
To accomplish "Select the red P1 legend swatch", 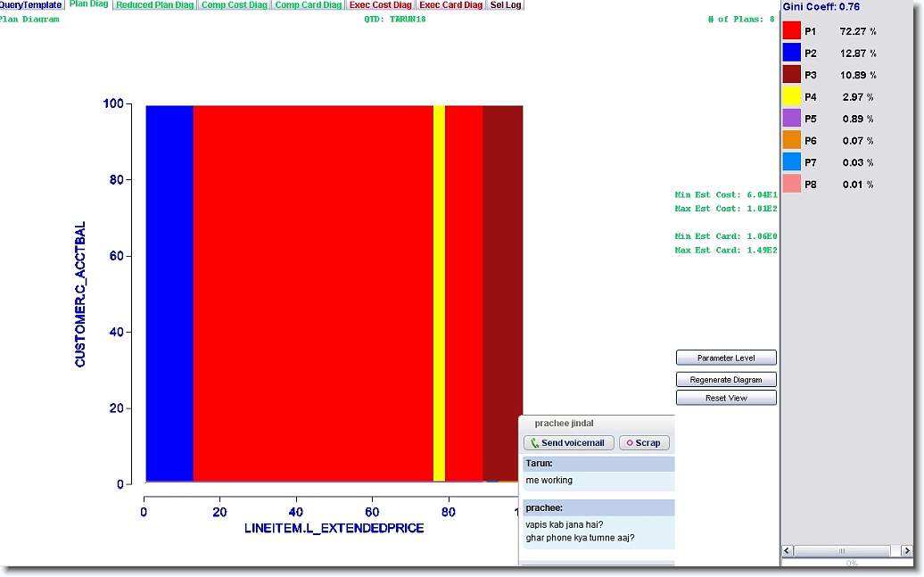I will coord(791,31).
